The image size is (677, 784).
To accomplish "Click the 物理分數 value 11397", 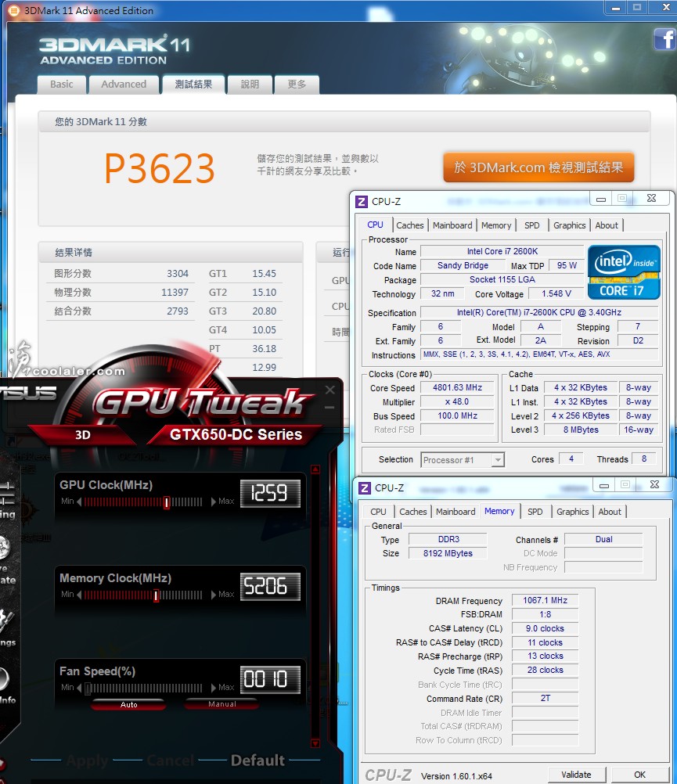I will click(175, 292).
